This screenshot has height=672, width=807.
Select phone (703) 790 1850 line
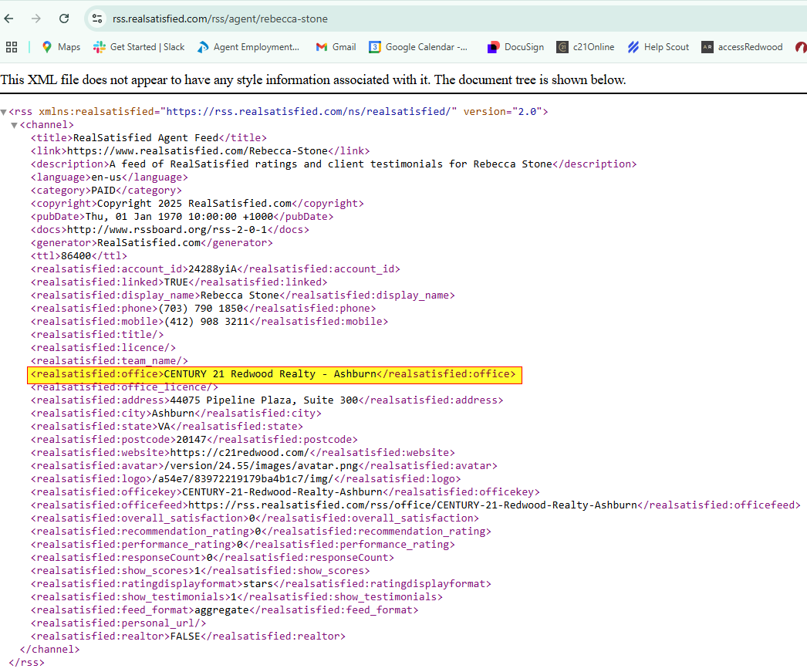pos(204,309)
